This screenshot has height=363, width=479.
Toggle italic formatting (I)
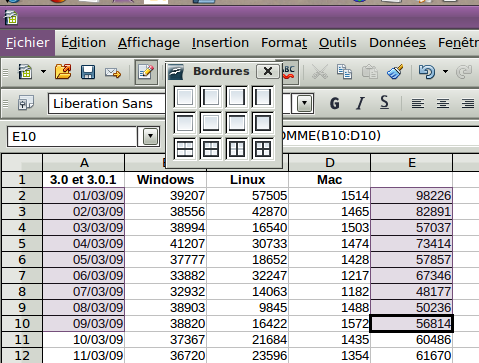[360, 103]
